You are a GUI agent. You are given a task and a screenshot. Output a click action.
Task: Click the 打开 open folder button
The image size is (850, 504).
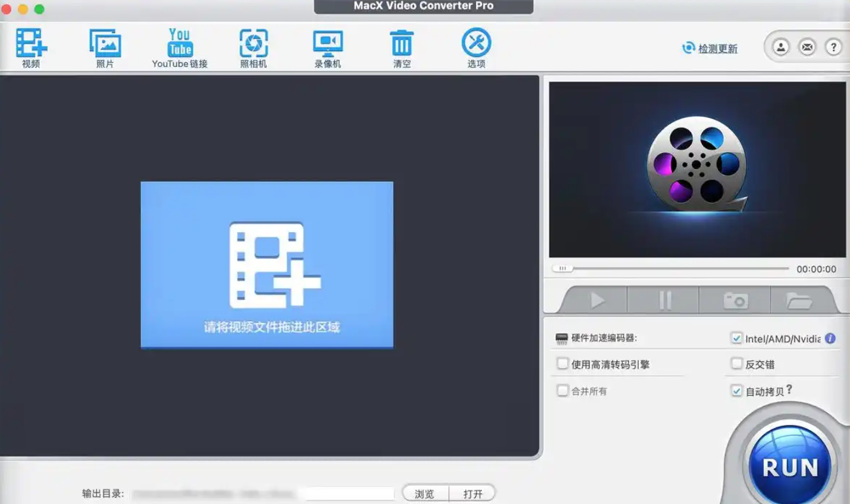coord(472,494)
